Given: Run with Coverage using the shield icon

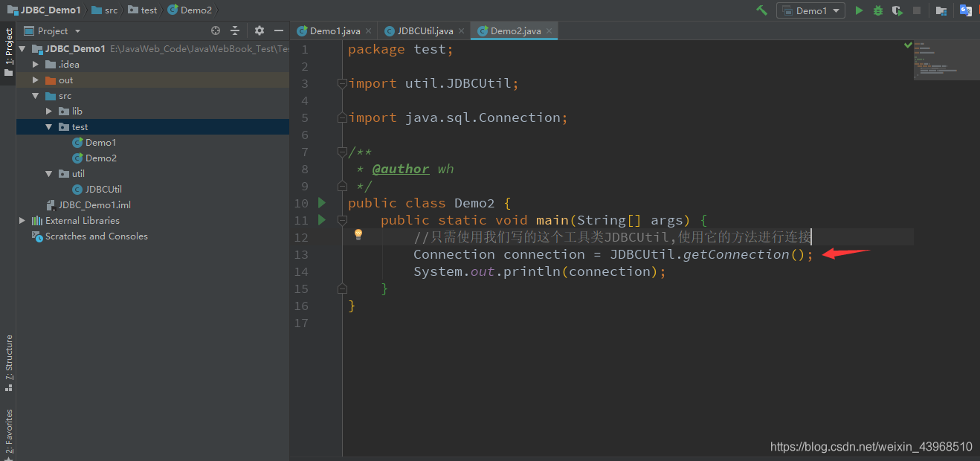Looking at the screenshot, I should tap(897, 10).
